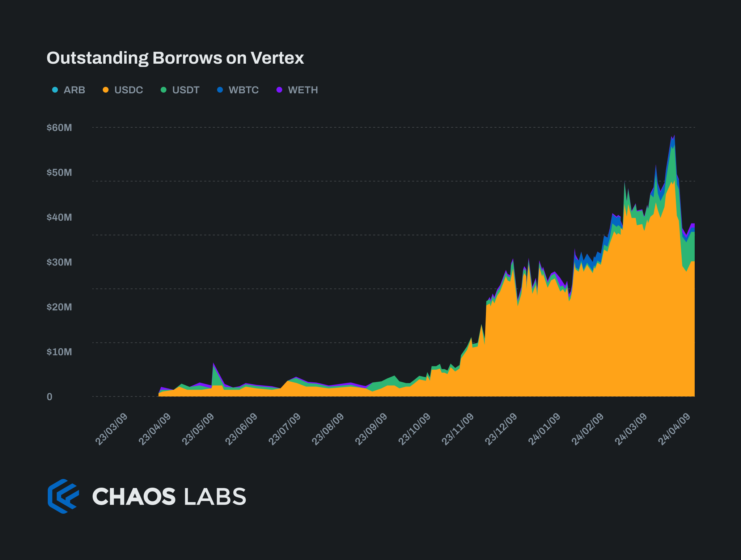Click the 23/10/09 x-axis date label

[x=414, y=429]
